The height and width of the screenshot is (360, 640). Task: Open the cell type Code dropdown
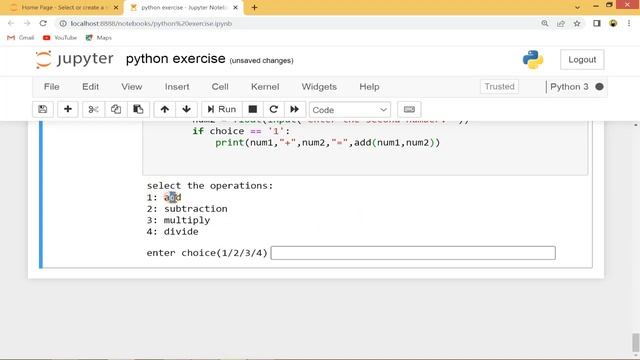pos(349,110)
